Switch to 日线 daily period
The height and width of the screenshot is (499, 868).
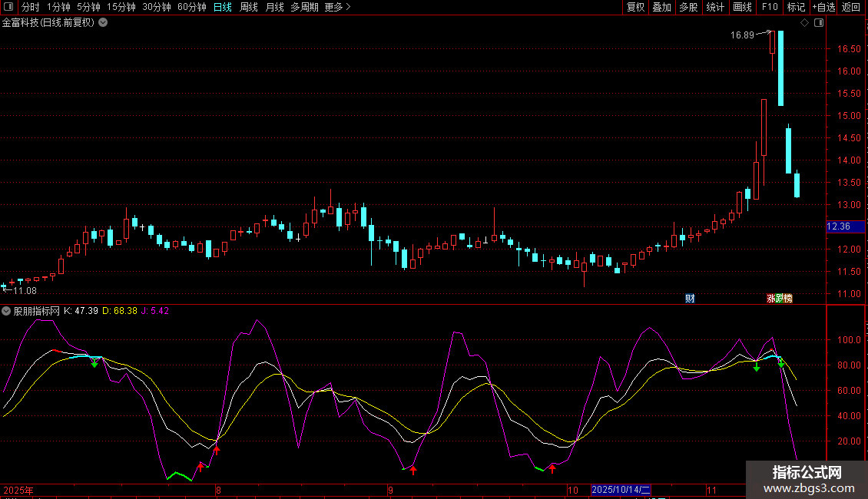(x=222, y=7)
